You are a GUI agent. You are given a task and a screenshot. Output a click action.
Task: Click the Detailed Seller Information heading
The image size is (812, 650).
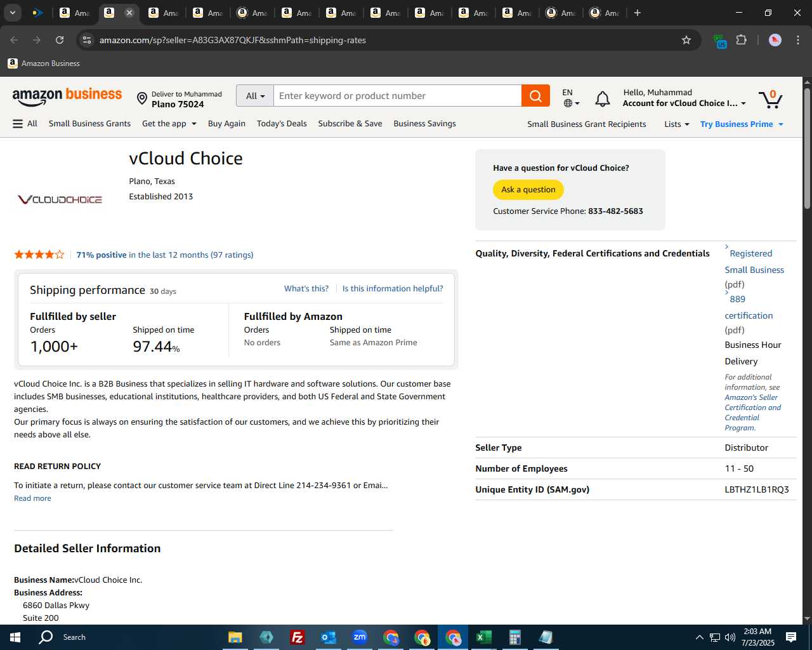[x=88, y=548]
